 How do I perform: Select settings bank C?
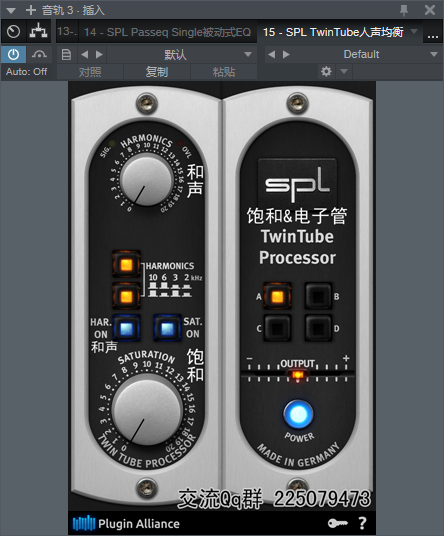(x=277, y=328)
